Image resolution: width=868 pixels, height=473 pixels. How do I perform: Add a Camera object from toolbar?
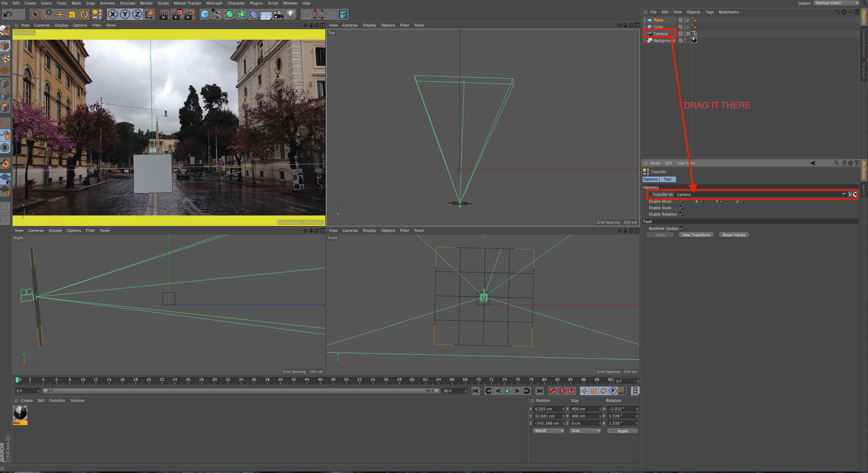pos(278,14)
